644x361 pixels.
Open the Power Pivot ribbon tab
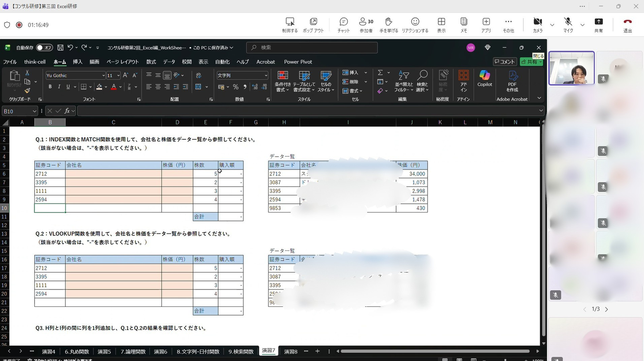coord(298,62)
